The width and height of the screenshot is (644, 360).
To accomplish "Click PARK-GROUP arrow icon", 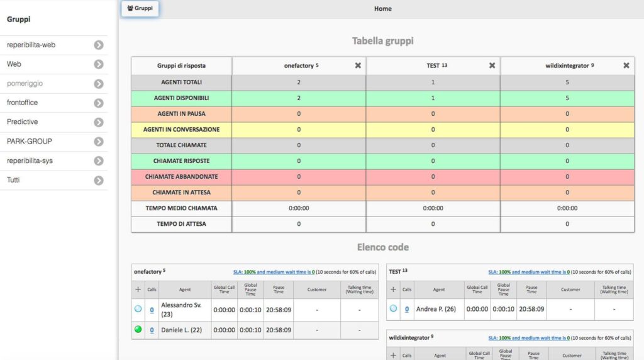I will pos(99,142).
